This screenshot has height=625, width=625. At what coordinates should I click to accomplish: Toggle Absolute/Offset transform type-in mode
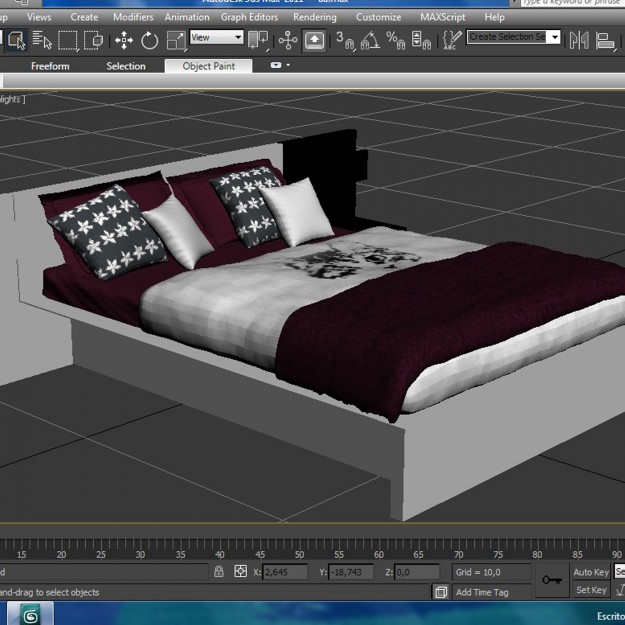[240, 571]
